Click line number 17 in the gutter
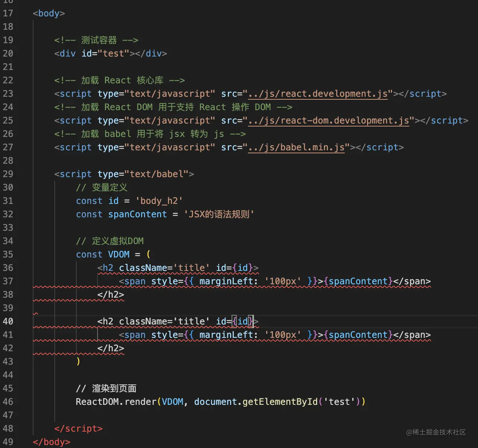This screenshot has height=448, width=478. point(8,13)
